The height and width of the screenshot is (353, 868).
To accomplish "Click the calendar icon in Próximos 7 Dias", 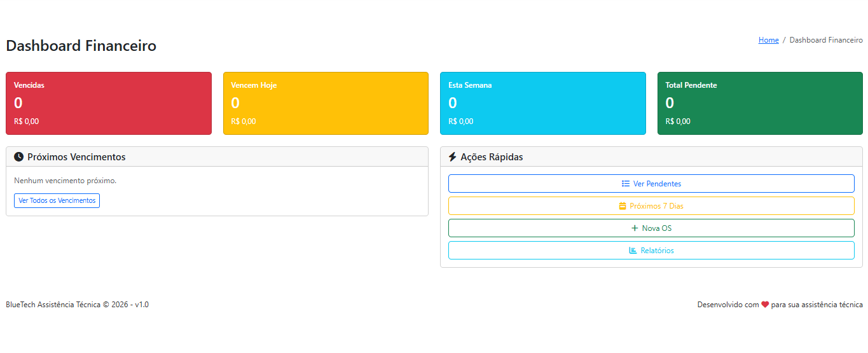I will (x=623, y=206).
